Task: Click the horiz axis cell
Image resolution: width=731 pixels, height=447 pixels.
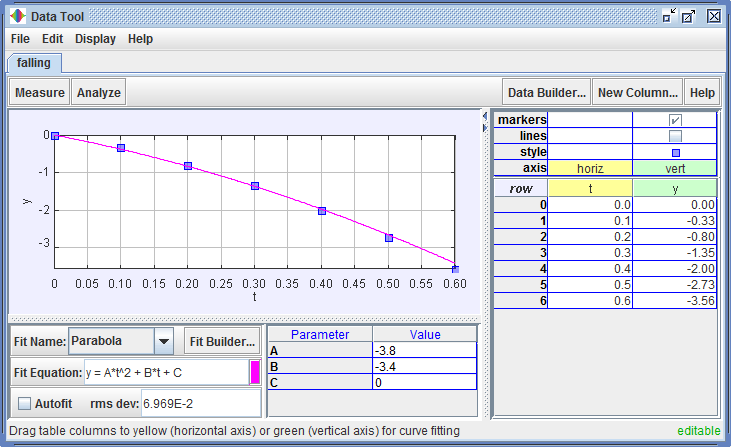Action: coord(590,168)
